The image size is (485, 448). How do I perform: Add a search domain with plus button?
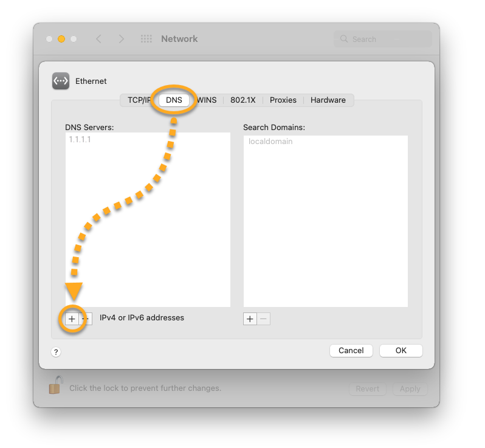(x=250, y=319)
